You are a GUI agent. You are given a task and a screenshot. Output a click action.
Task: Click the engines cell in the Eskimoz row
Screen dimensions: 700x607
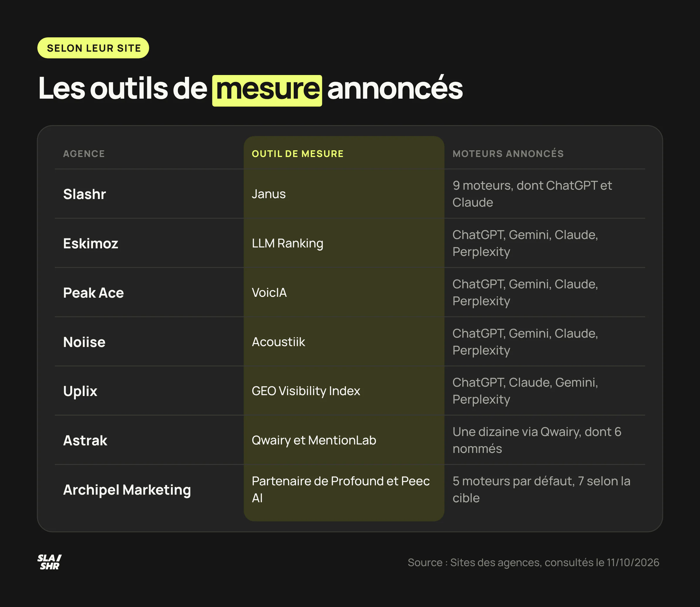point(525,243)
